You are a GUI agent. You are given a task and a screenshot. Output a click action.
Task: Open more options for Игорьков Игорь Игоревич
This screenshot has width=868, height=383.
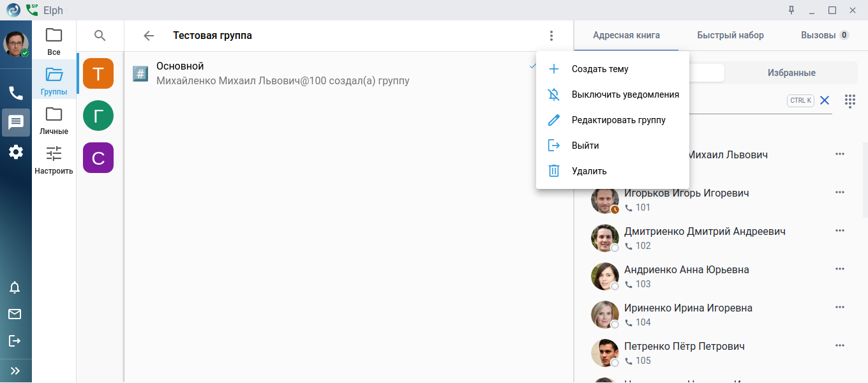tap(840, 192)
